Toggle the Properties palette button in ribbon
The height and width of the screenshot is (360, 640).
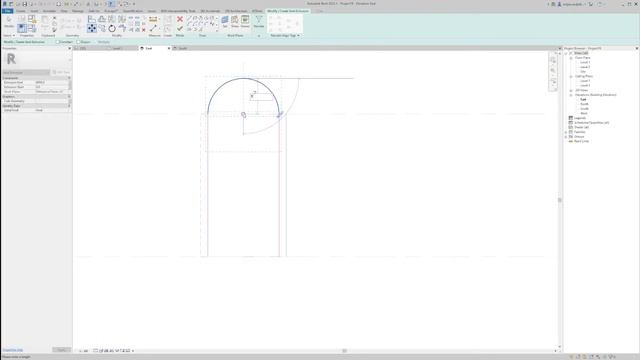pyautogui.click(x=22, y=28)
